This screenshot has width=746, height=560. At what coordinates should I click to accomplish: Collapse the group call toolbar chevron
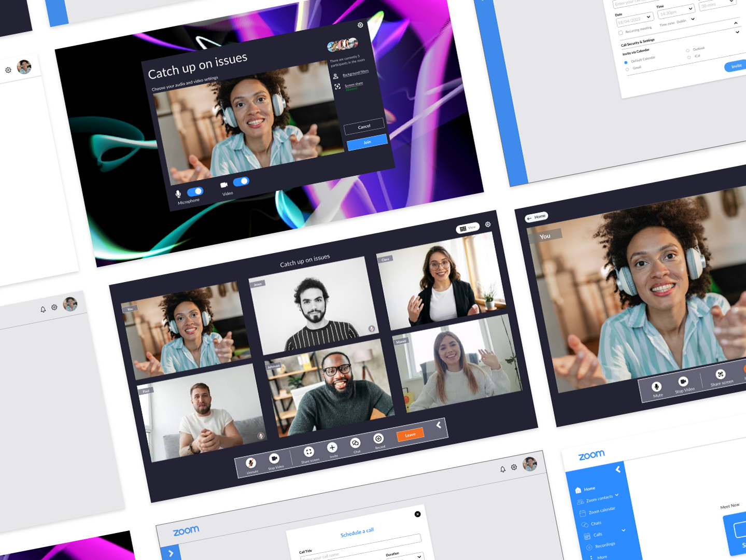tap(439, 425)
